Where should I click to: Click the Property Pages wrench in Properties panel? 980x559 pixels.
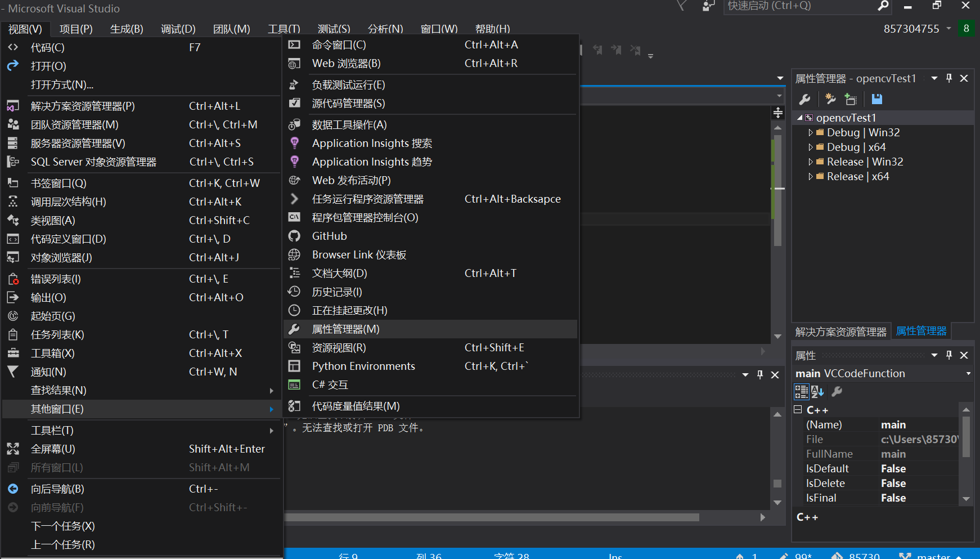pyautogui.click(x=837, y=391)
